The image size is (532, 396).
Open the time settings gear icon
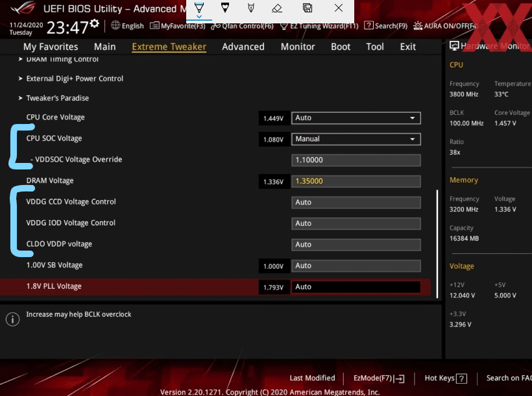pyautogui.click(x=95, y=23)
